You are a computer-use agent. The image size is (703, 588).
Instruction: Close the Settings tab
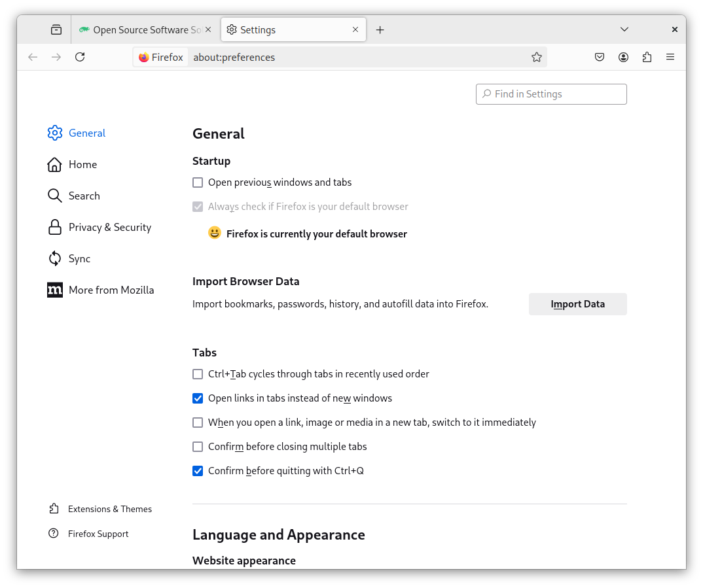[x=355, y=30]
